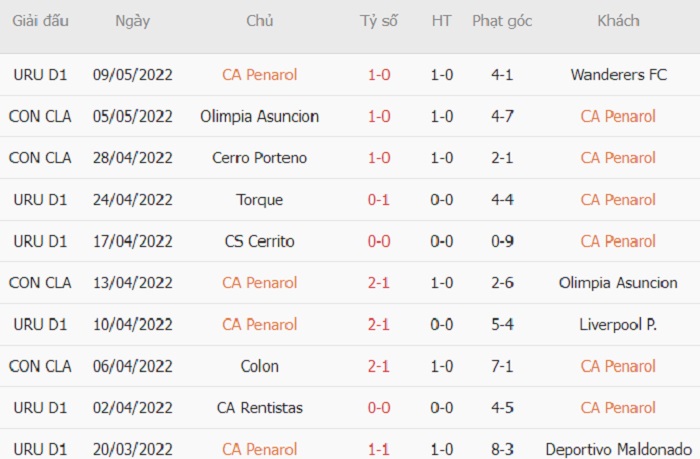Select the Tỷ số column header
700x459 pixels.
pos(379,21)
